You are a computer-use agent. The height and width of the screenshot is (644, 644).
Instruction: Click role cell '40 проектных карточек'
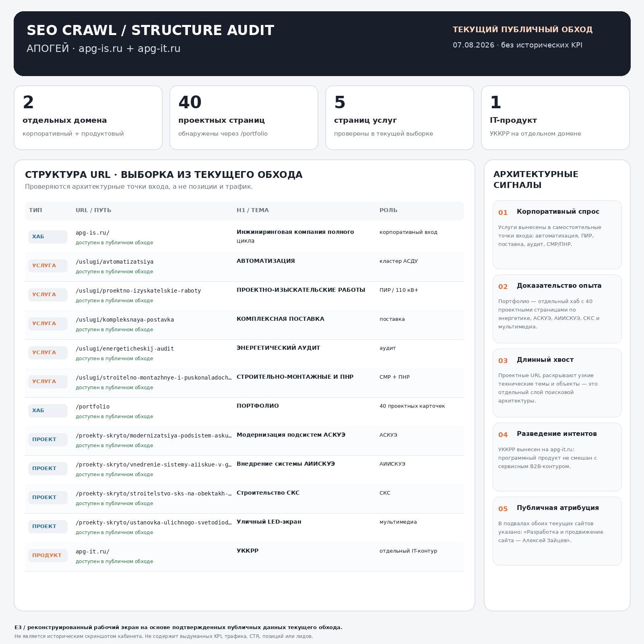tap(412, 406)
